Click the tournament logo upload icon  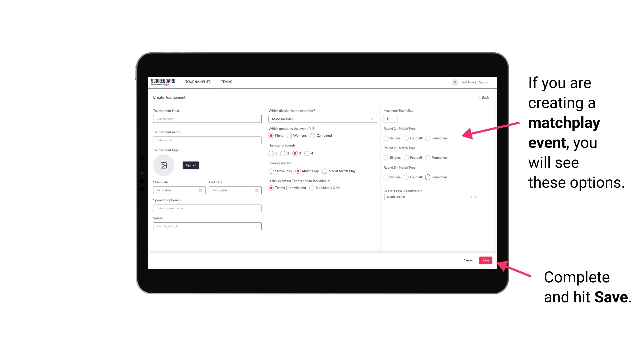164,166
